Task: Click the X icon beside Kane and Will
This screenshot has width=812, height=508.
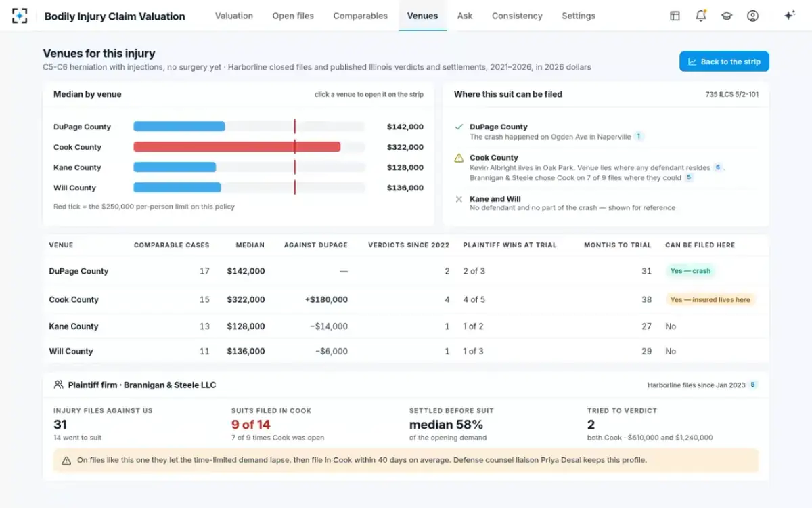Action: [x=459, y=199]
